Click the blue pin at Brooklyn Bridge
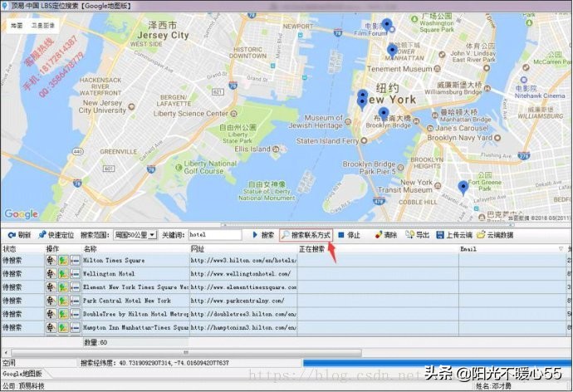Image resolution: width=573 pixels, height=392 pixels. 384,115
